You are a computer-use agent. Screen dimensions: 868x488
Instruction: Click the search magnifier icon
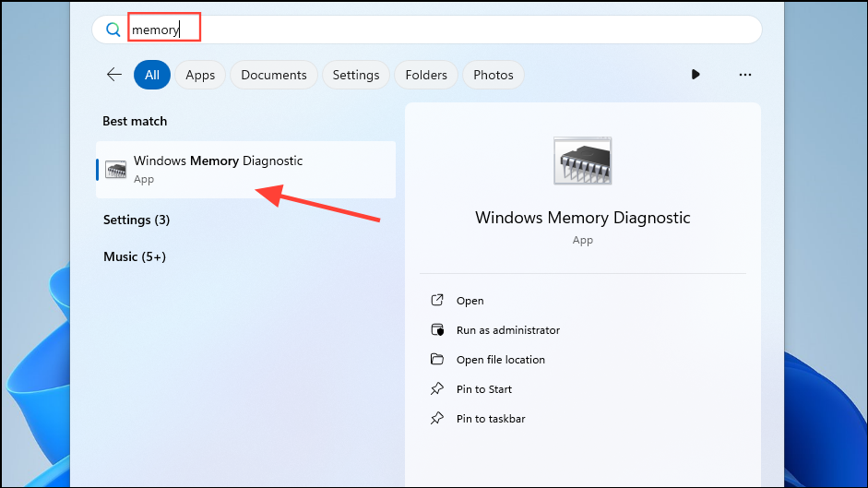113,30
